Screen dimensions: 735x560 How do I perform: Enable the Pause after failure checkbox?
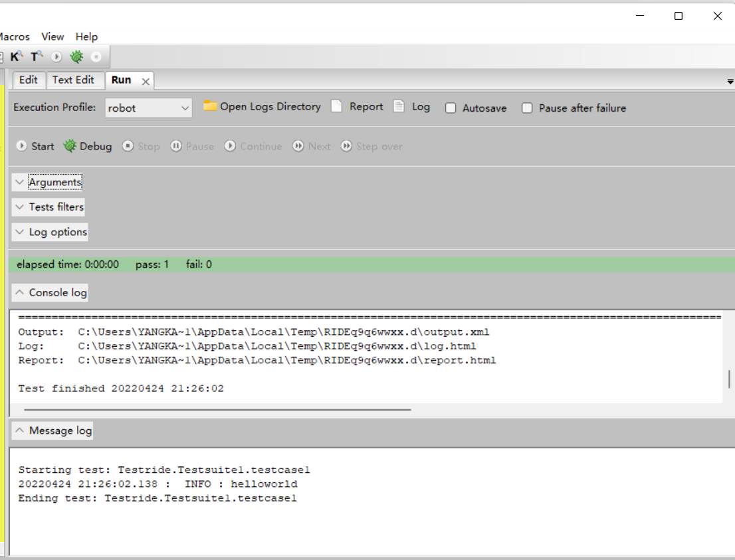tap(527, 108)
